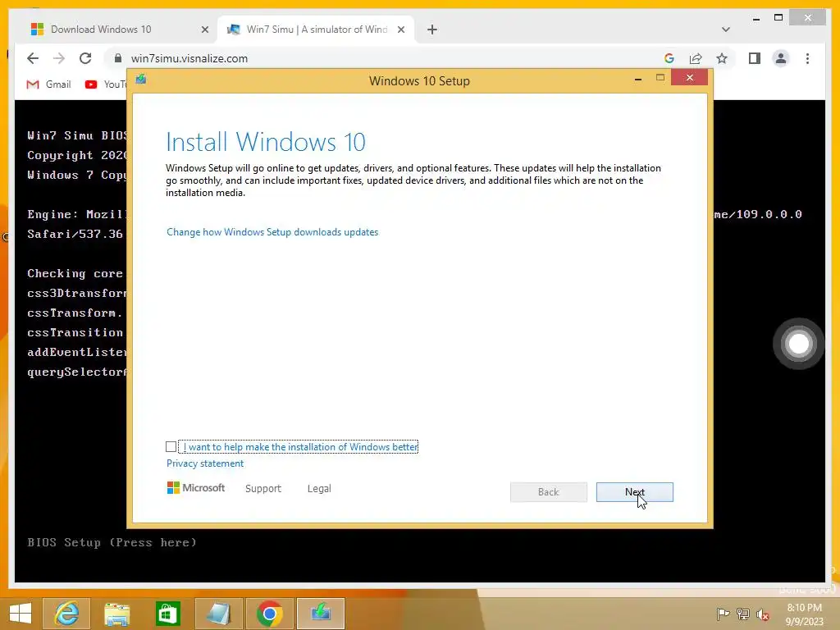
Task: Launch Internet Explorer from taskbar
Action: tap(66, 614)
